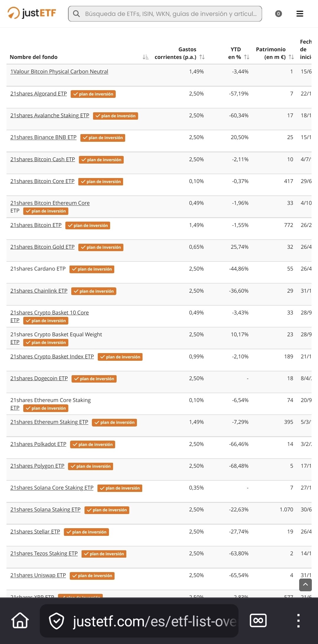Image resolution: width=318 pixels, height=644 pixels.
Task: Click the scroll-to-top arrow button
Action: coord(305,585)
